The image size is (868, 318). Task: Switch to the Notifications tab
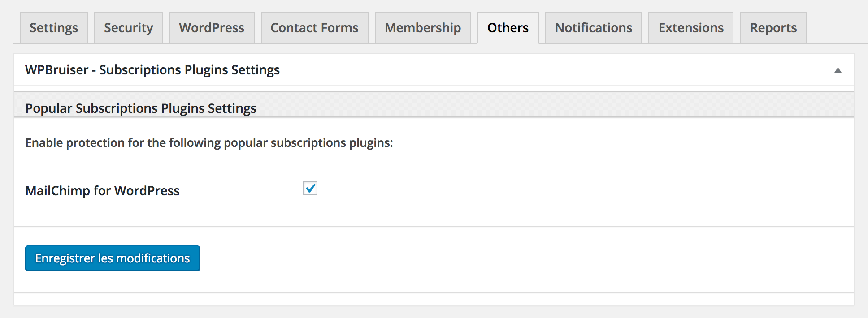coord(594,28)
